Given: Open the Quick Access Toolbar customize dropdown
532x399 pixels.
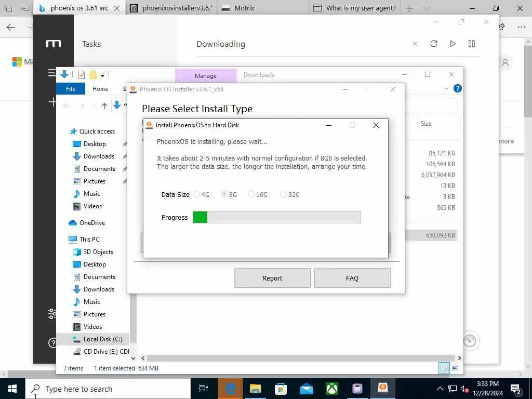Looking at the screenshot, I should click(x=102, y=75).
